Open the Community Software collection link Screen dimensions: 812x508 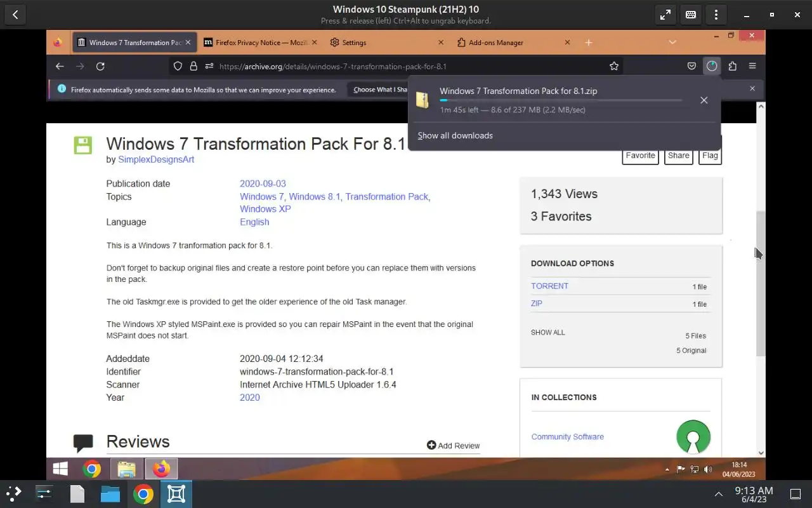567,437
